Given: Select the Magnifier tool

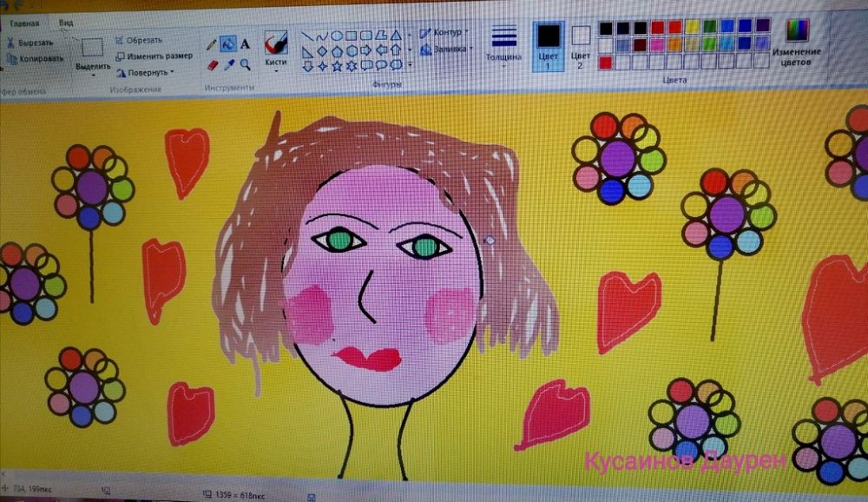Looking at the screenshot, I should click(246, 64).
